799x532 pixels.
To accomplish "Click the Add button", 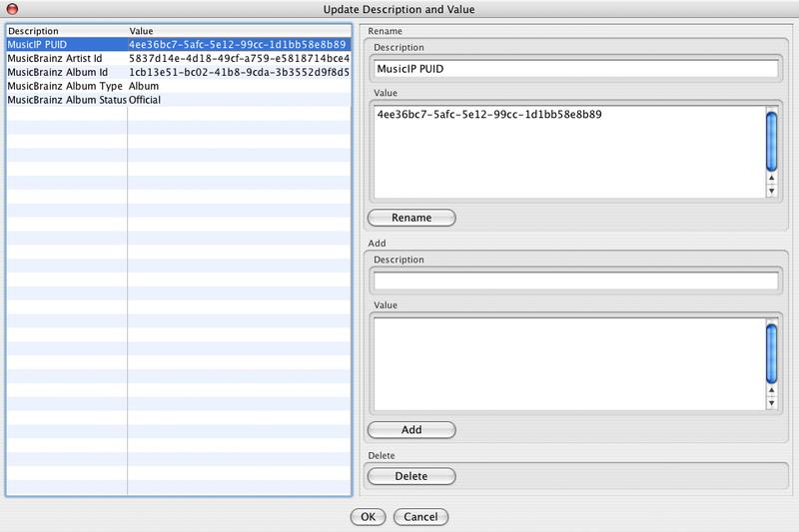I will (411, 429).
